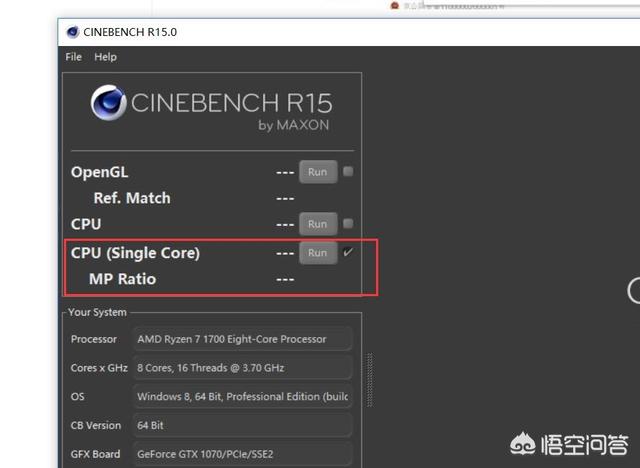Run the CPU (Single Core) test
Viewport: 640px width, 468px height.
pyautogui.click(x=318, y=253)
